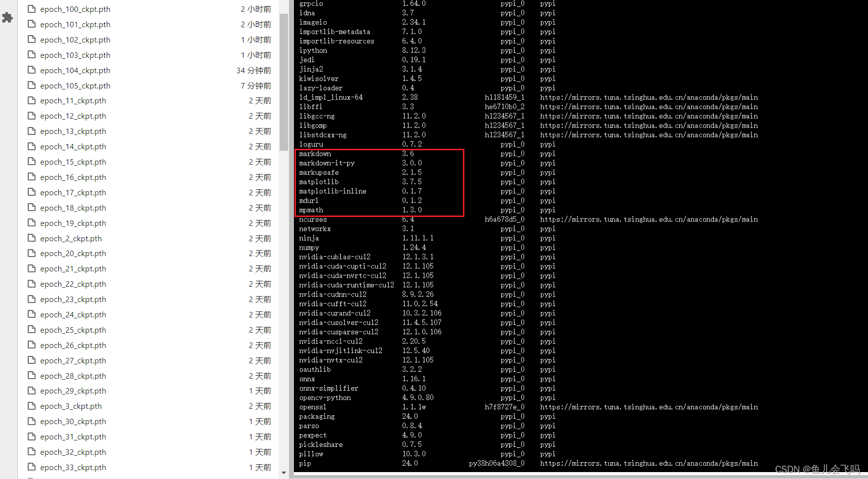Open the epoch_104_ckpt.pth file
The image size is (868, 479).
[75, 70]
